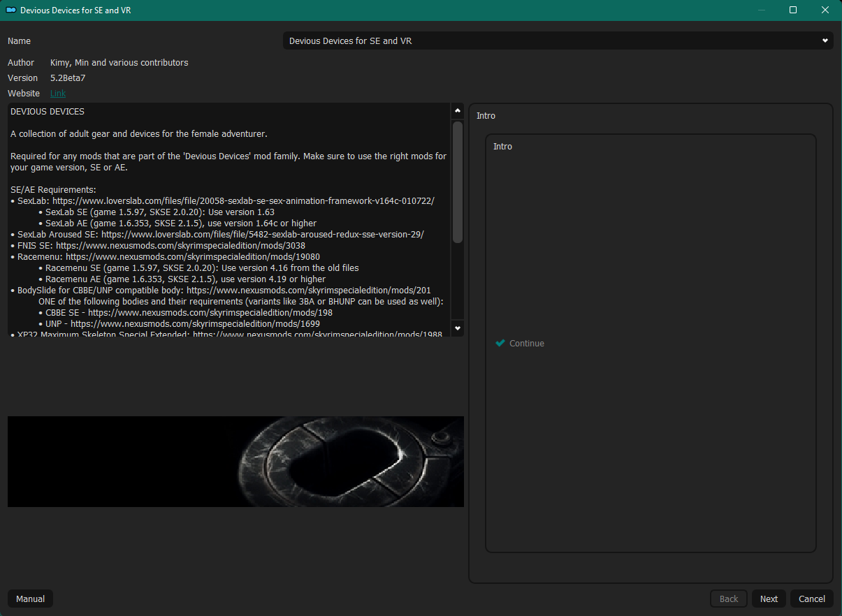The width and height of the screenshot is (842, 616).
Task: Maximize the installer window
Action: coord(793,10)
